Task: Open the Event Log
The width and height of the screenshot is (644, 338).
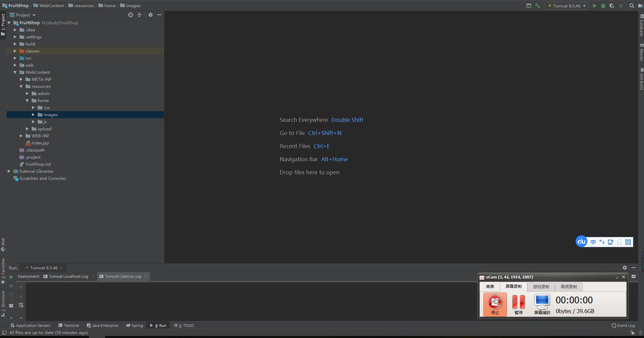Action: tap(623, 326)
